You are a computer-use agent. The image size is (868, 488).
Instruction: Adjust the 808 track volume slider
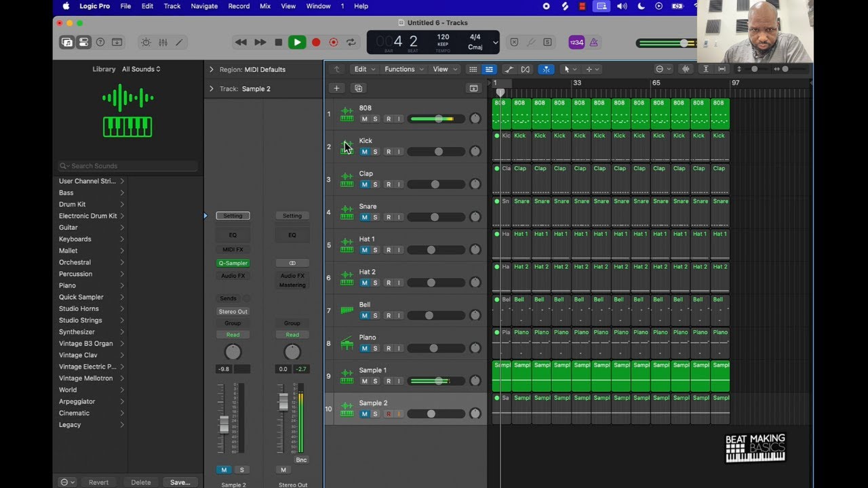(437, 119)
